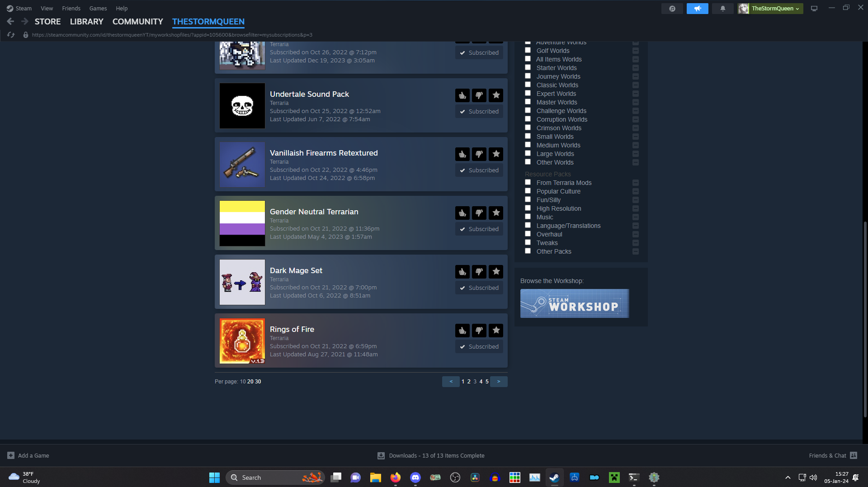Click minus button beside Fun/Silly
Screen dimensions: 868x487
click(x=636, y=200)
